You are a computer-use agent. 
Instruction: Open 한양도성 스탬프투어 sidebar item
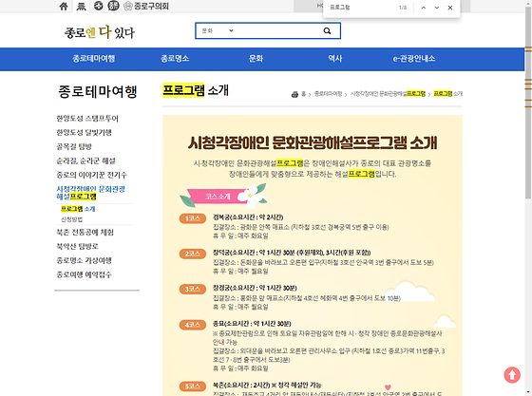point(87,119)
